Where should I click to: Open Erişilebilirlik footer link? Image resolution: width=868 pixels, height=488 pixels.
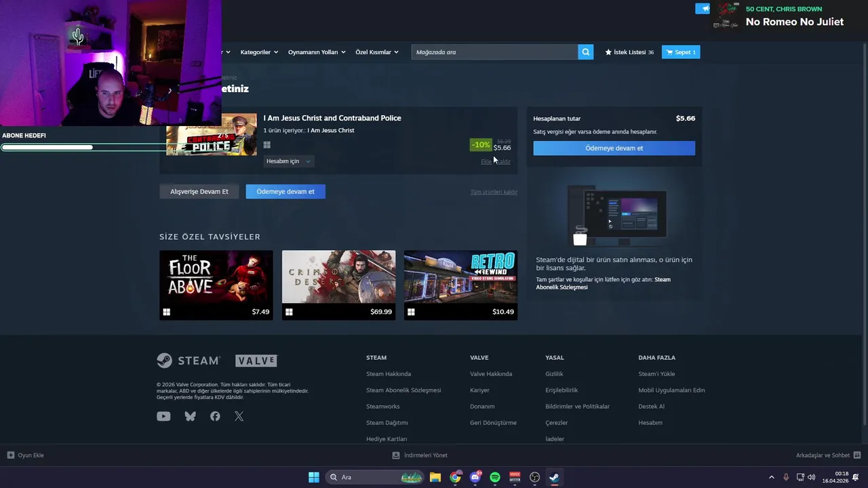coord(561,390)
